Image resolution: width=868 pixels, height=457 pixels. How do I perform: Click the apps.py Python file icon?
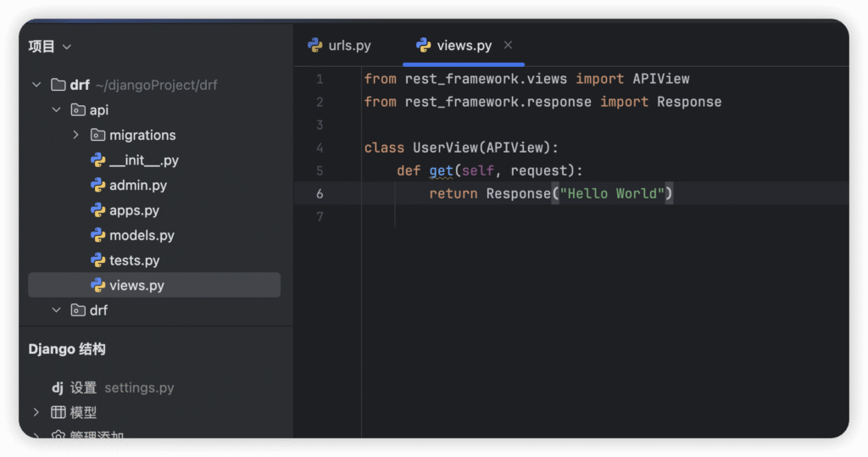click(97, 210)
